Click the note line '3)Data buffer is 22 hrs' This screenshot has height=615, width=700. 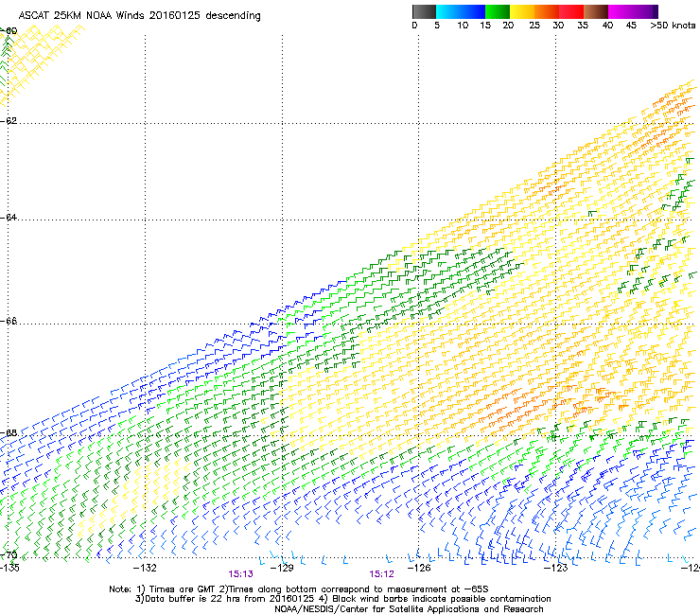click(343, 599)
